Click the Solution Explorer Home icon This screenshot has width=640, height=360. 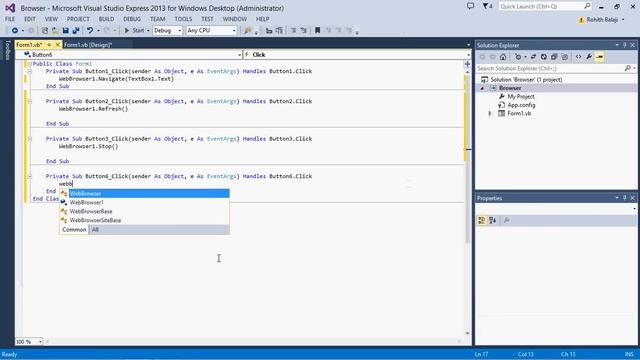pos(503,57)
